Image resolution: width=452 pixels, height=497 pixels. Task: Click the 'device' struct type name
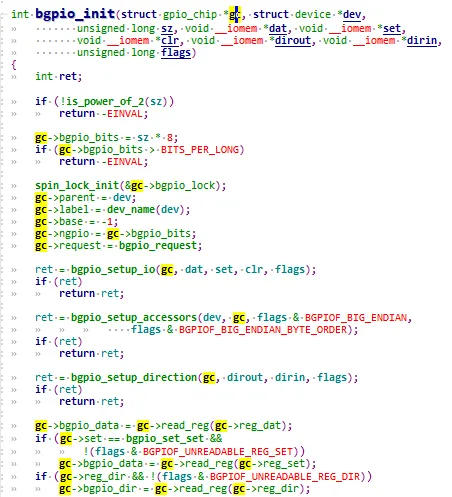tap(313, 15)
